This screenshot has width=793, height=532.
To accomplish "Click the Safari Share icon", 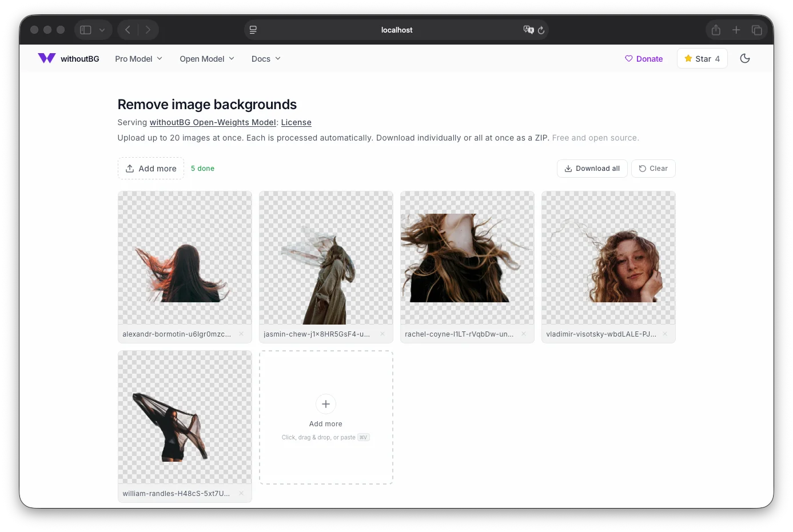I will pyautogui.click(x=716, y=30).
